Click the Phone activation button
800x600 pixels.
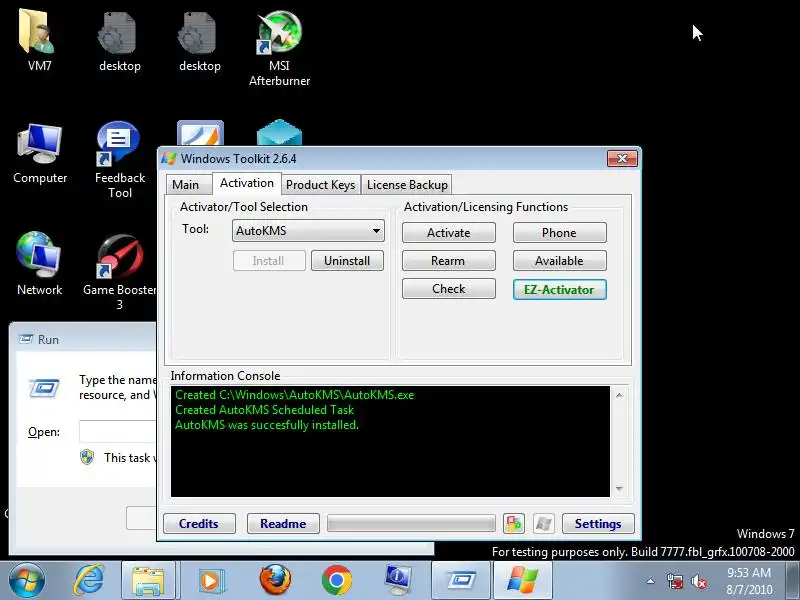(x=559, y=233)
